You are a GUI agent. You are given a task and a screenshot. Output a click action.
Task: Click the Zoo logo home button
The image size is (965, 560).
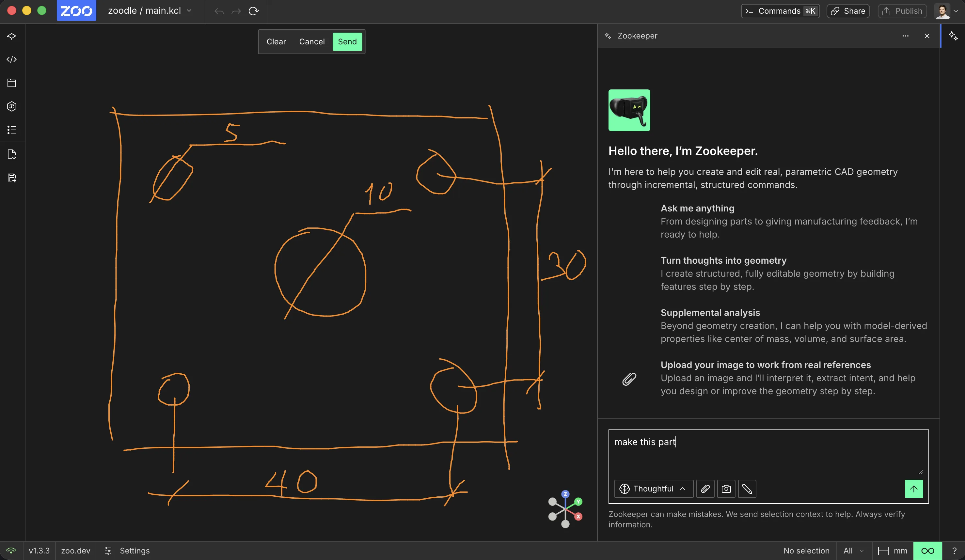point(76,11)
